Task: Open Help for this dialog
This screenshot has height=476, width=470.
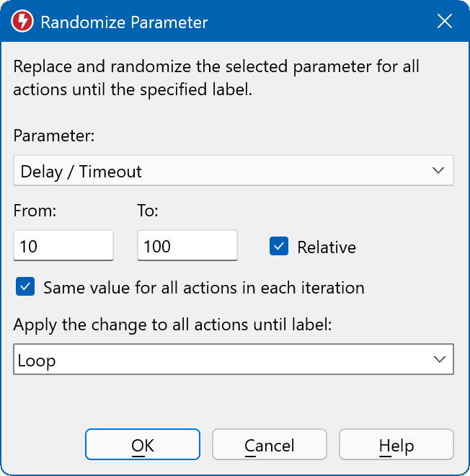Action: pyautogui.click(x=396, y=445)
